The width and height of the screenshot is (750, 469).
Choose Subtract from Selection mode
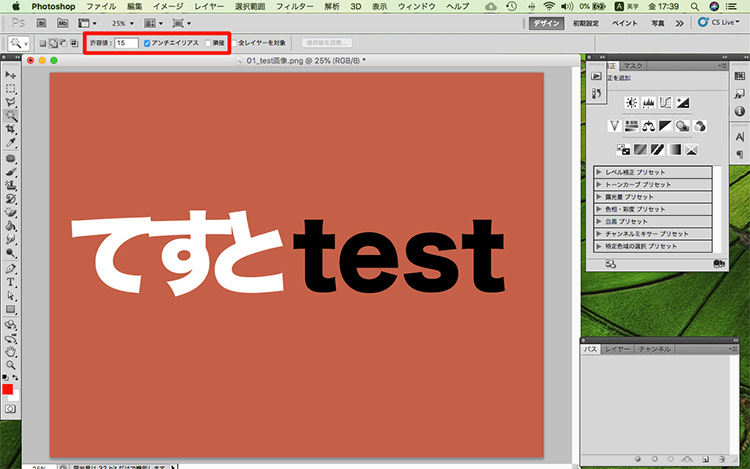(x=64, y=44)
